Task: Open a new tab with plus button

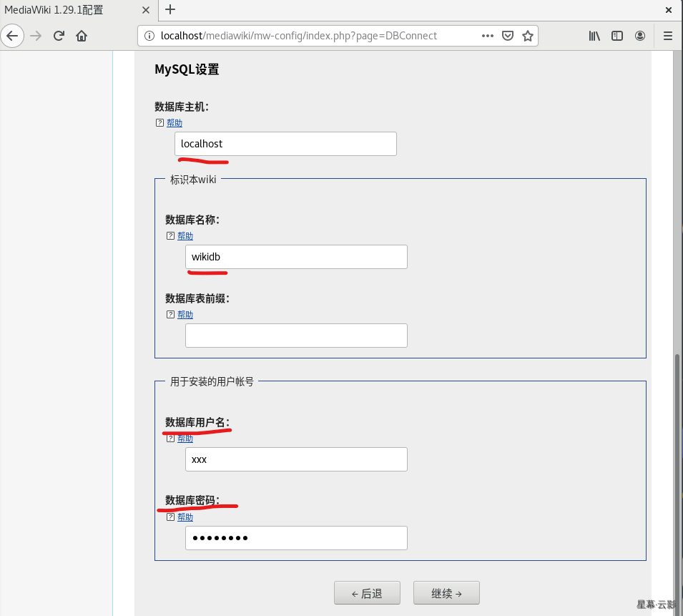Action: click(170, 9)
